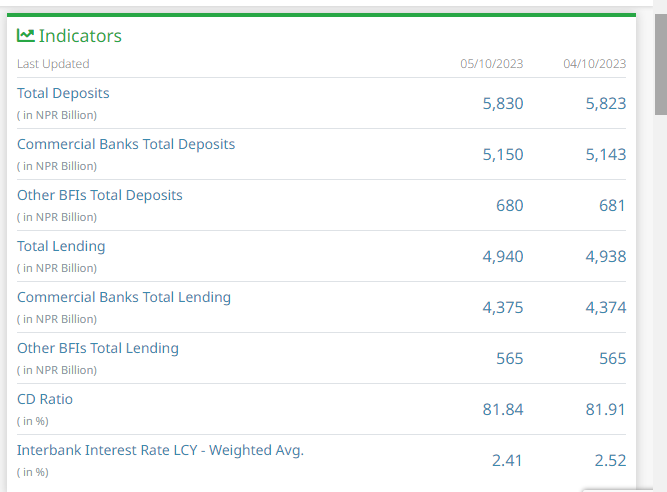The height and width of the screenshot is (492, 667).
Task: Select the Total Lending value 4,938
Action: (x=605, y=257)
